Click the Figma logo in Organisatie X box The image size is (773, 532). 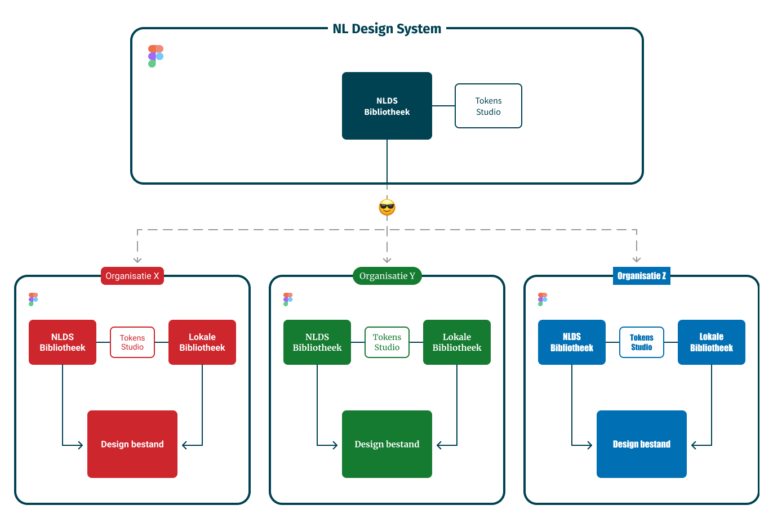[x=33, y=299]
